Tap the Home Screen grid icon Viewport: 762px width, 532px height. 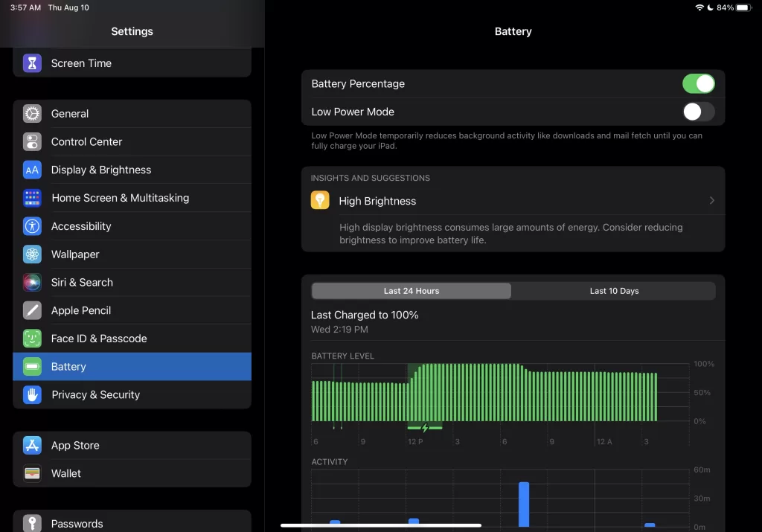(32, 198)
